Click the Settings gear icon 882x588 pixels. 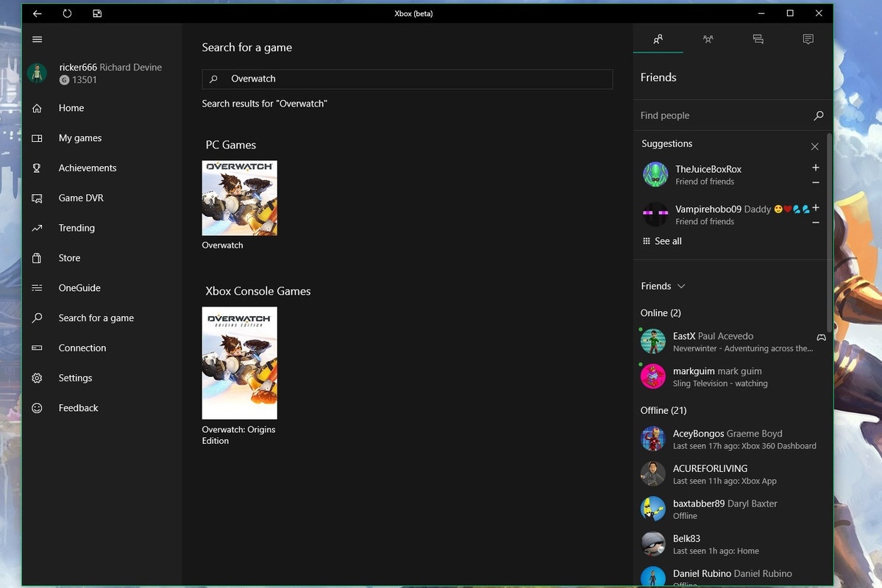[37, 379]
